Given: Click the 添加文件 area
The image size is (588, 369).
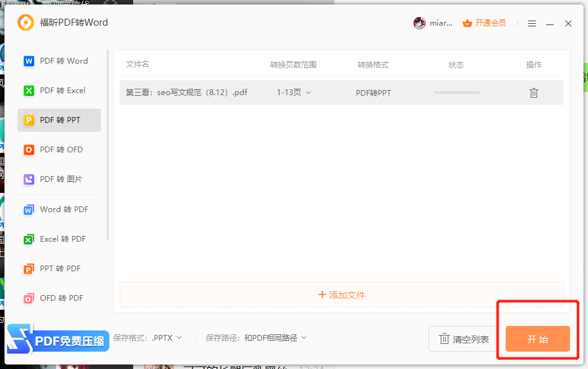Looking at the screenshot, I should point(342,295).
